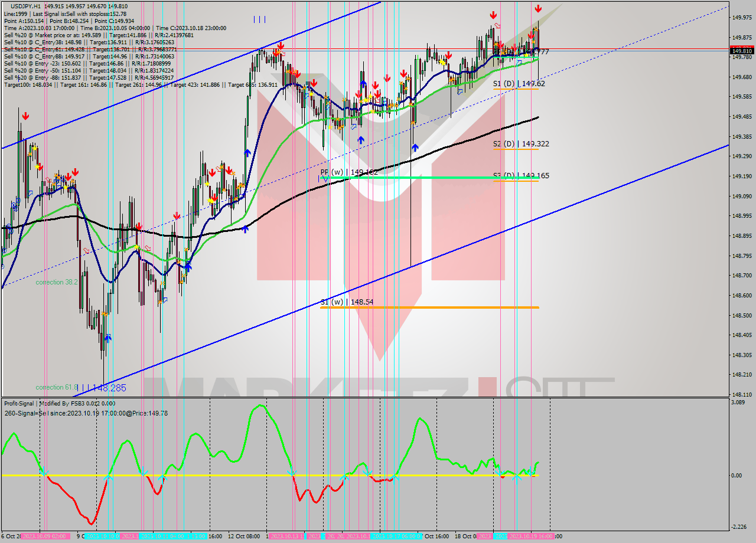The height and width of the screenshot is (543, 756).
Task: Select the blue buy arrow below the October 12 rally
Action: click(x=247, y=152)
